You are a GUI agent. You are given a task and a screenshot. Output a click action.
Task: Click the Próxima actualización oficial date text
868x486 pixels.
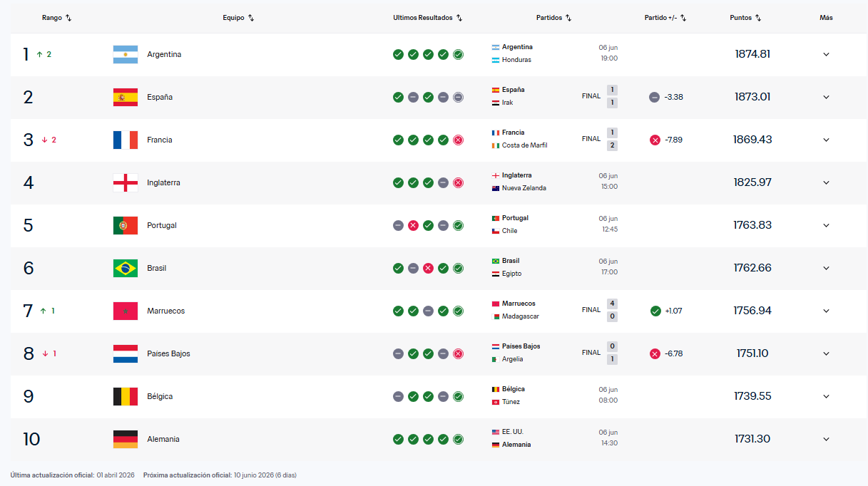click(x=220, y=475)
